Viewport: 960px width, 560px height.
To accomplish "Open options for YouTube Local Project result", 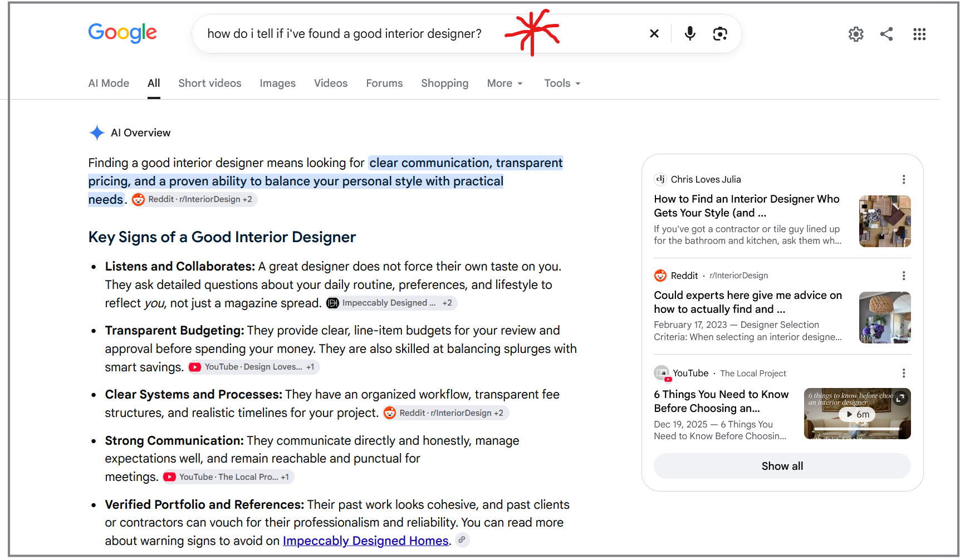I will 904,373.
